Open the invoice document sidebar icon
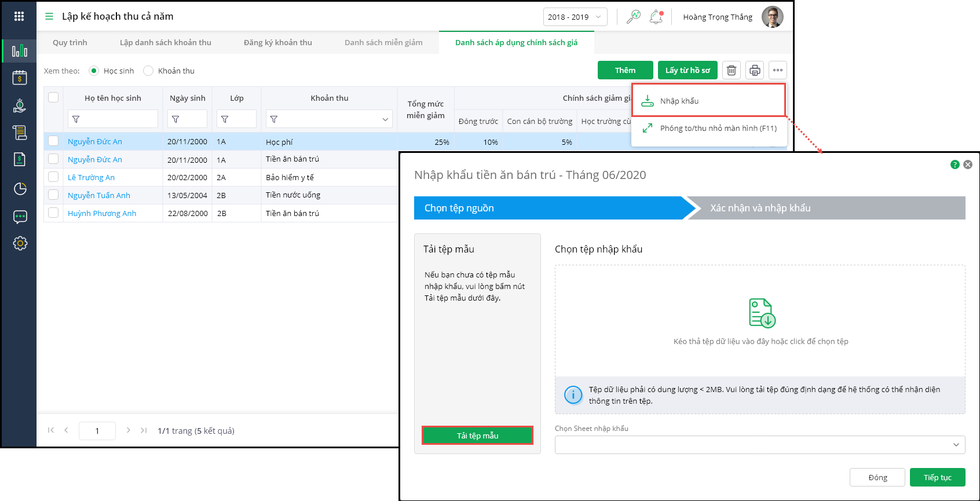Image resolution: width=980 pixels, height=501 pixels. click(20, 160)
